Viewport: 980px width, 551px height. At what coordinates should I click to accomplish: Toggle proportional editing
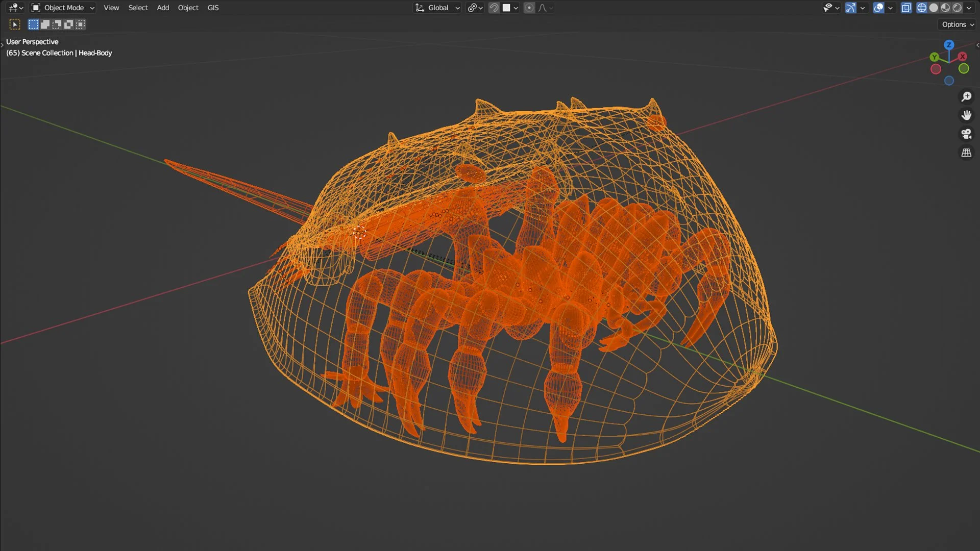(x=529, y=8)
